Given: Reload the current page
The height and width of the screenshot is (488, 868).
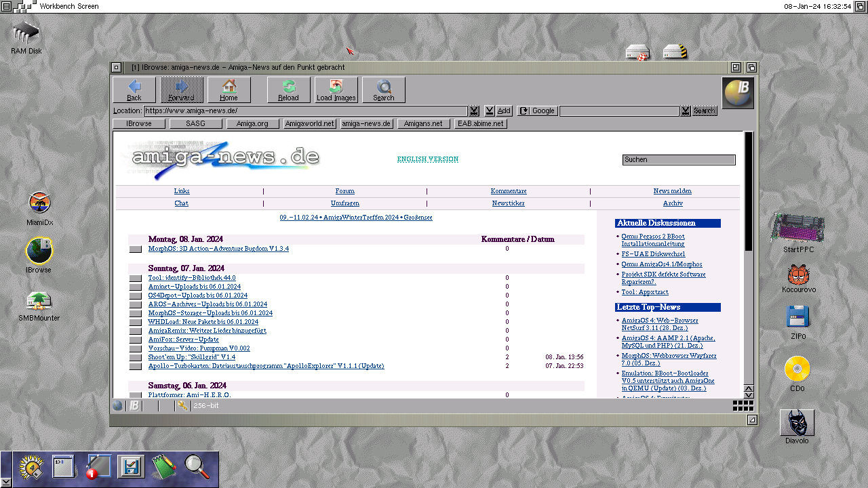Looking at the screenshot, I should [x=288, y=89].
